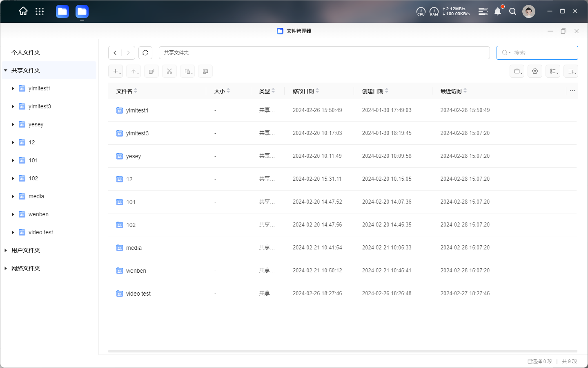This screenshot has width=588, height=368.
Task: Check CPU usage gauge
Action: pos(421,11)
